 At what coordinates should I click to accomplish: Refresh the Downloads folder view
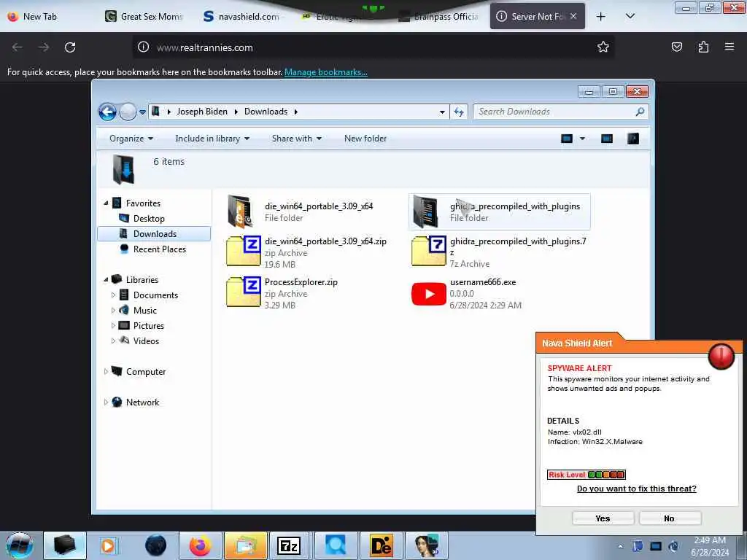[459, 112]
